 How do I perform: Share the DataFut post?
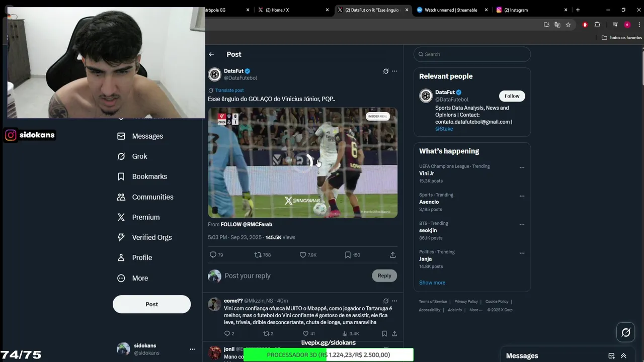click(x=393, y=255)
